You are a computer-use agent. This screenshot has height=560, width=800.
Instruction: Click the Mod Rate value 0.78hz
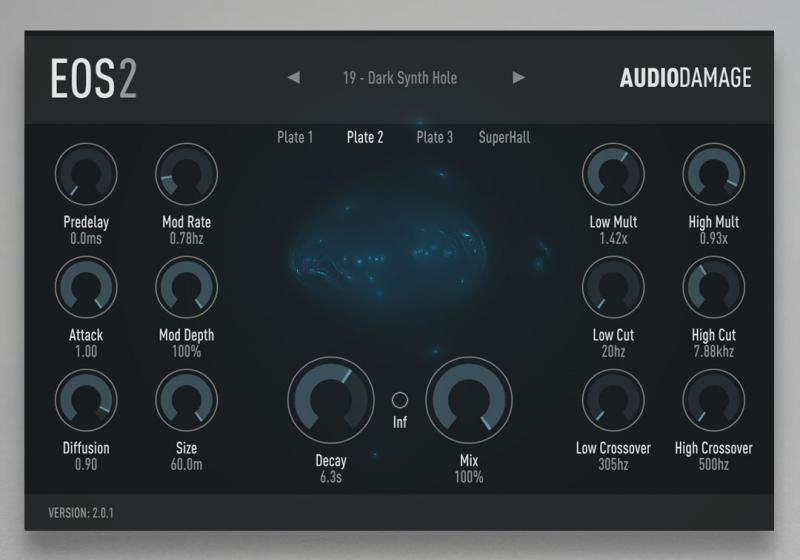(187, 239)
